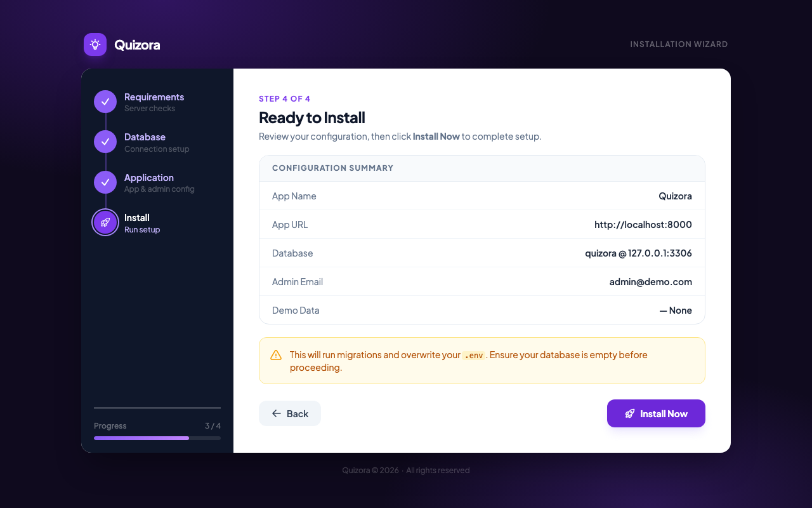This screenshot has height=508, width=812.
Task: Click the 3 / 4 progress count
Action: (x=213, y=426)
